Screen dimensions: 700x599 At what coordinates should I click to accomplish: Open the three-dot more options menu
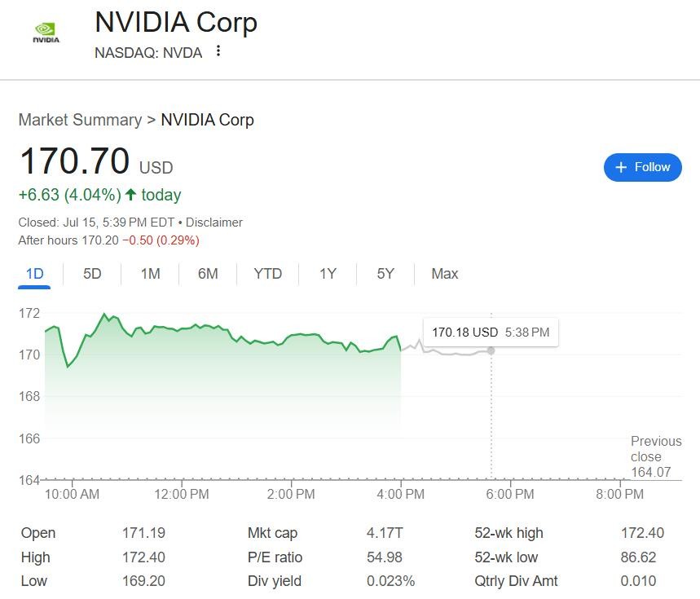218,51
